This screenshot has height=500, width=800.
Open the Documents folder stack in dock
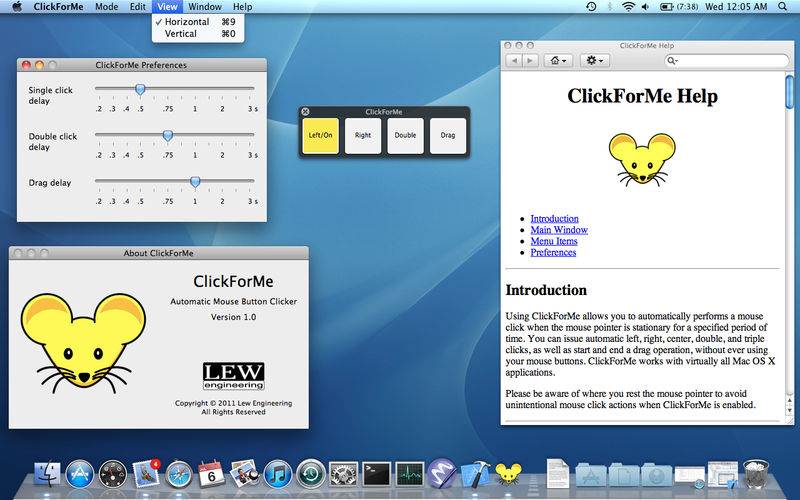(x=623, y=475)
